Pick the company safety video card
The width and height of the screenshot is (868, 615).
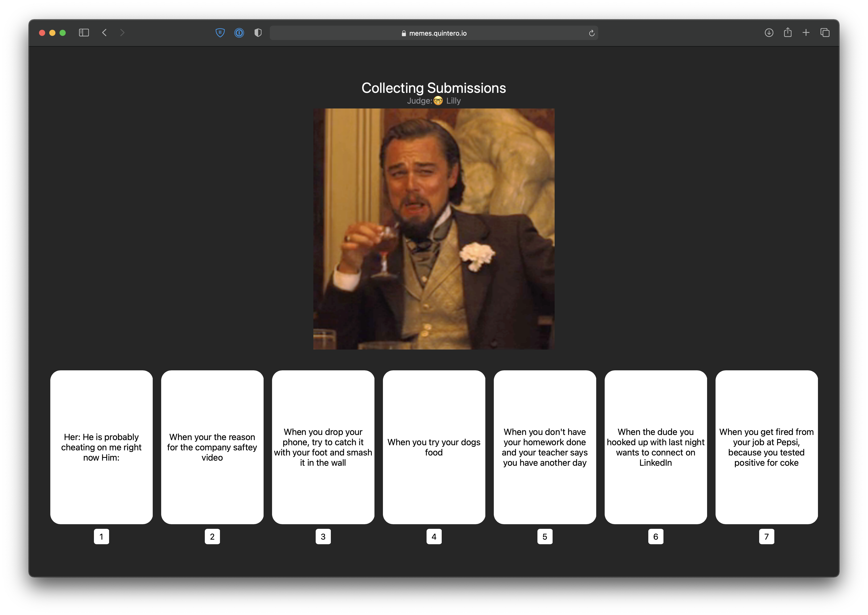coord(212,447)
